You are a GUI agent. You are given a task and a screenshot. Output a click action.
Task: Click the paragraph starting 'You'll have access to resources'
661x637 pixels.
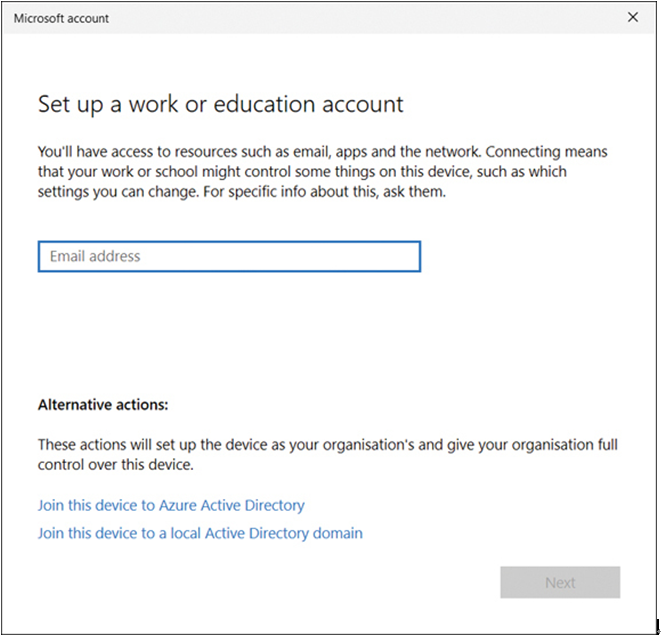coord(322,172)
